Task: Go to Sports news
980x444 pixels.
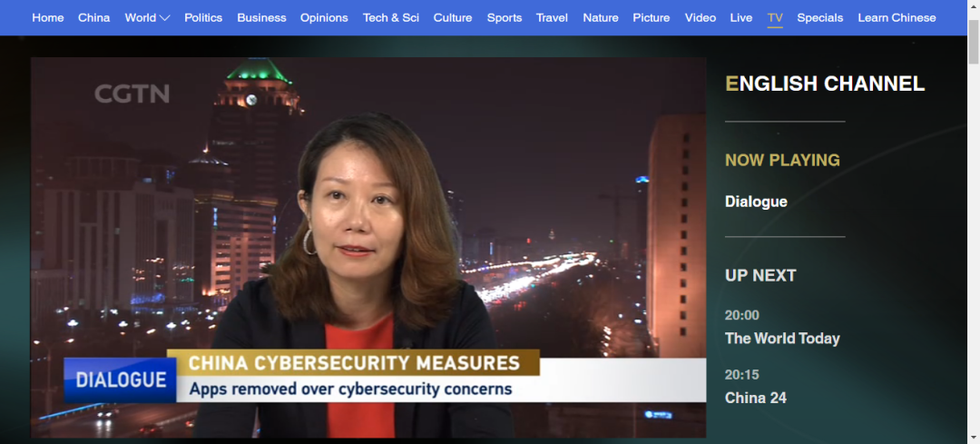Action: point(505,17)
